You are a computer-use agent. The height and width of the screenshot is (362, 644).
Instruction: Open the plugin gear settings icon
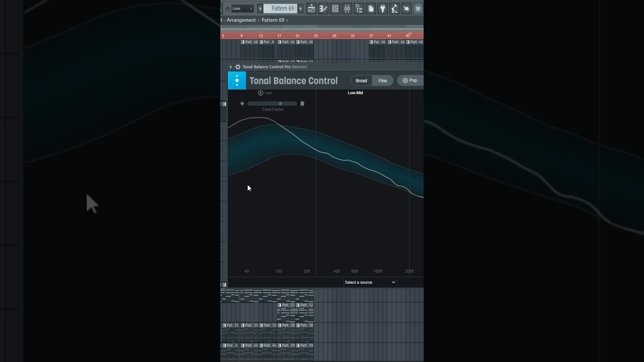pos(238,67)
